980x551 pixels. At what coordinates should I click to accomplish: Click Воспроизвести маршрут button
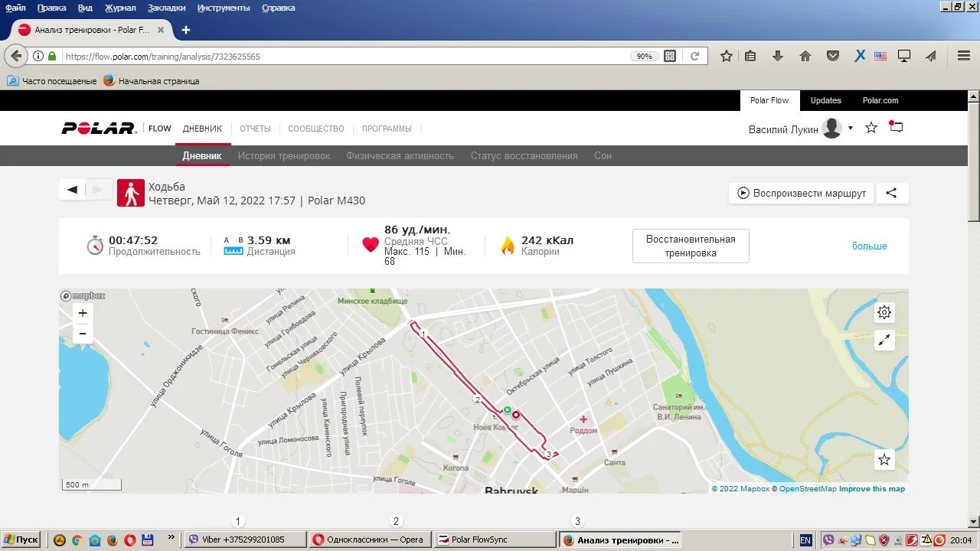tap(802, 193)
